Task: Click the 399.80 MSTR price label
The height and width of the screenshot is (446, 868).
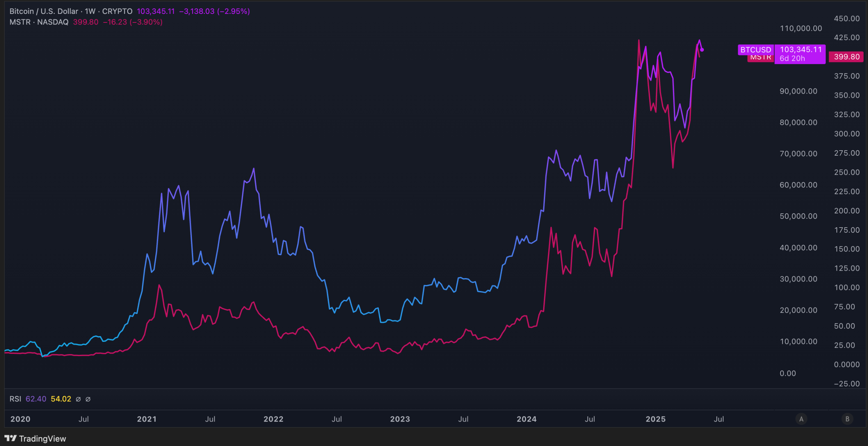Action: pyautogui.click(x=847, y=57)
